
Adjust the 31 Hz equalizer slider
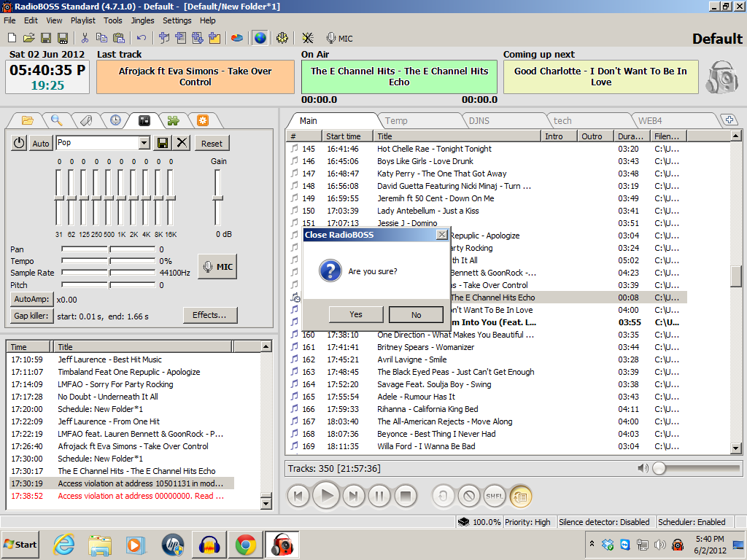tap(58, 198)
